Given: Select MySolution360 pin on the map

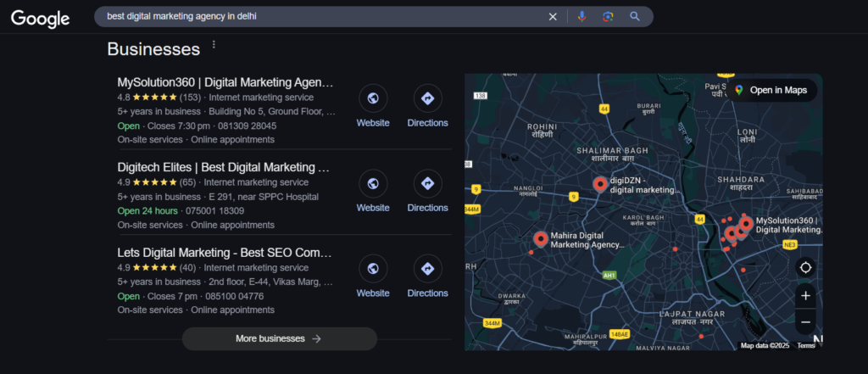Looking at the screenshot, I should click(x=746, y=224).
